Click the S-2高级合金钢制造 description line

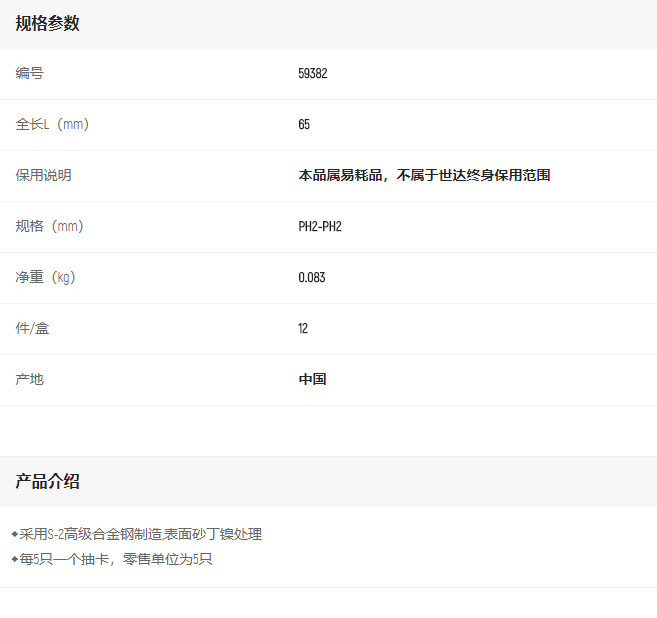coord(141,535)
